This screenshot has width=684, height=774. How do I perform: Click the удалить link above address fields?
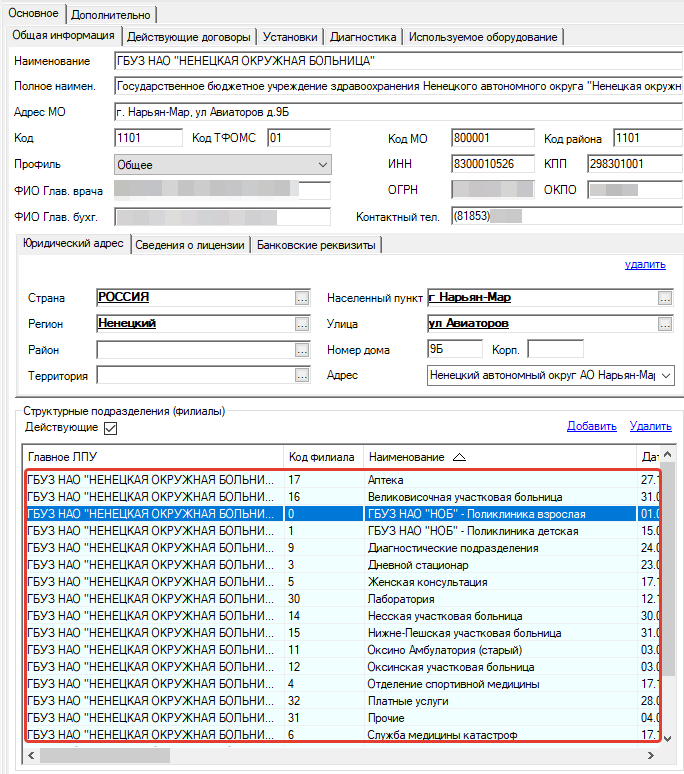[645, 265]
